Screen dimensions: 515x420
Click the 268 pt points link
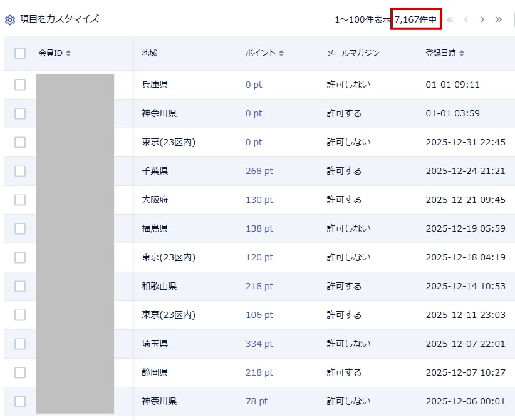click(259, 171)
